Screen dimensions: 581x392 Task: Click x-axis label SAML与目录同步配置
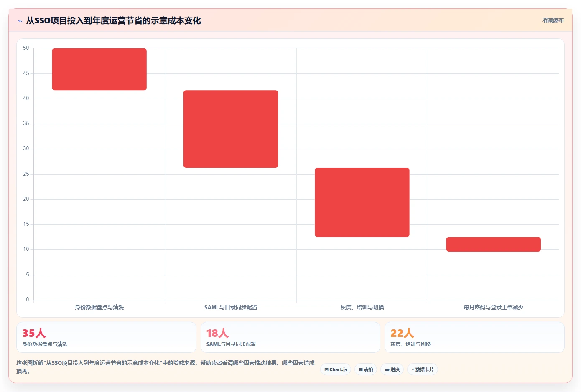click(231, 307)
